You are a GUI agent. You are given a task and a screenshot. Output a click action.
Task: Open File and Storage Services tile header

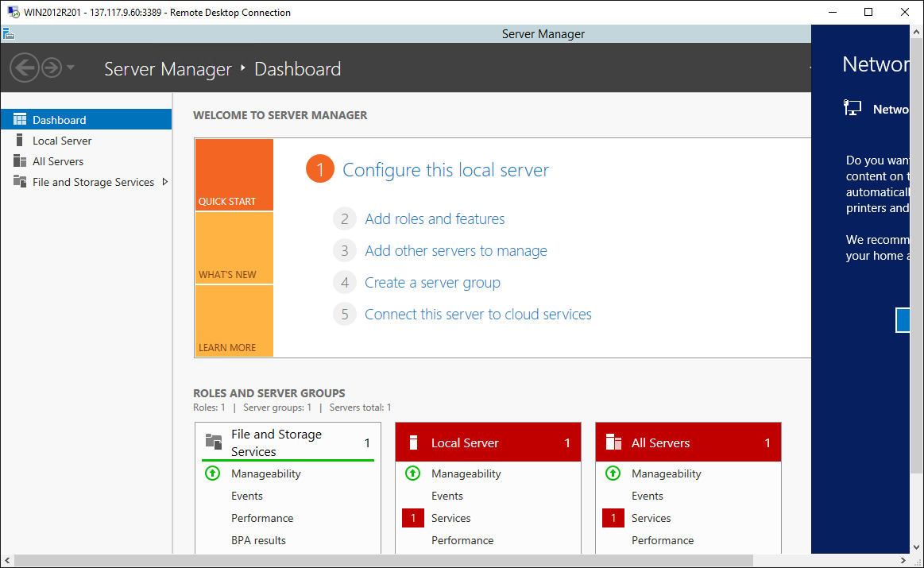(288, 442)
